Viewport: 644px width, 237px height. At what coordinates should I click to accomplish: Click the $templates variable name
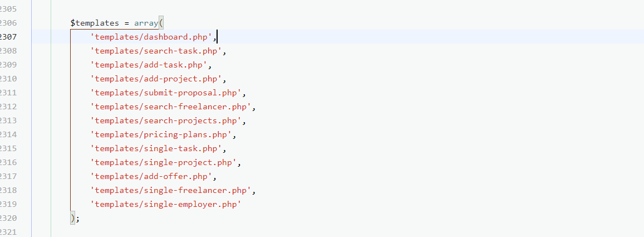point(95,23)
